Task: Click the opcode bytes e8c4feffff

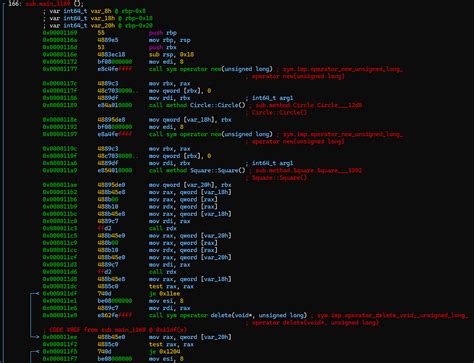Action: tap(115, 69)
